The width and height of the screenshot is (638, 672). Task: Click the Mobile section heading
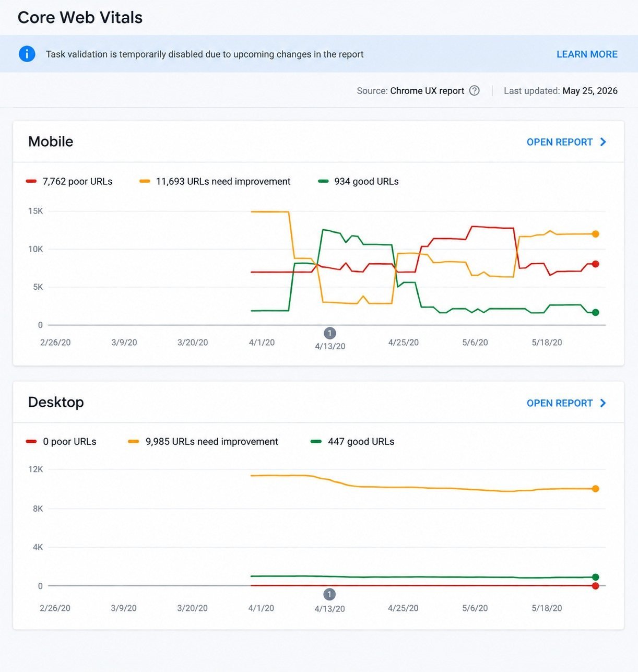pyautogui.click(x=51, y=142)
